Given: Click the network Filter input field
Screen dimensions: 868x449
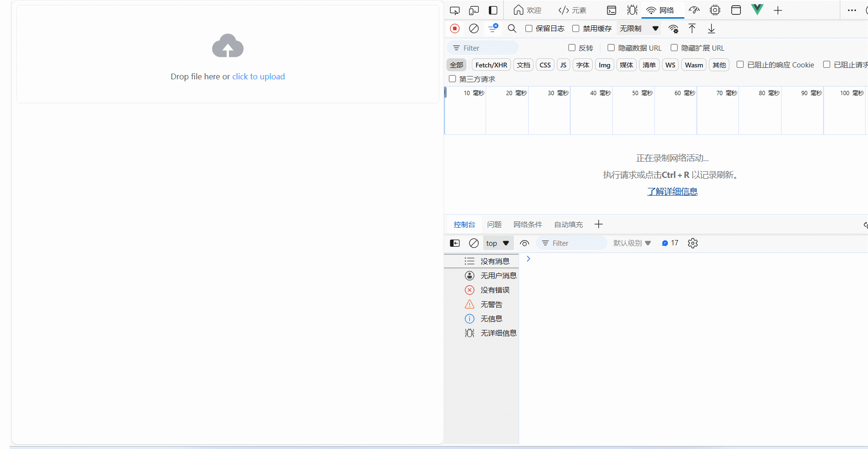Looking at the screenshot, I should pos(483,48).
